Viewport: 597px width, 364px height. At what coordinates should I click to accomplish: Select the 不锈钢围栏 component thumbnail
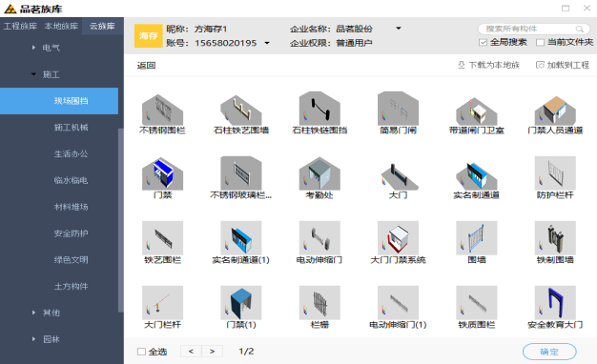162,109
